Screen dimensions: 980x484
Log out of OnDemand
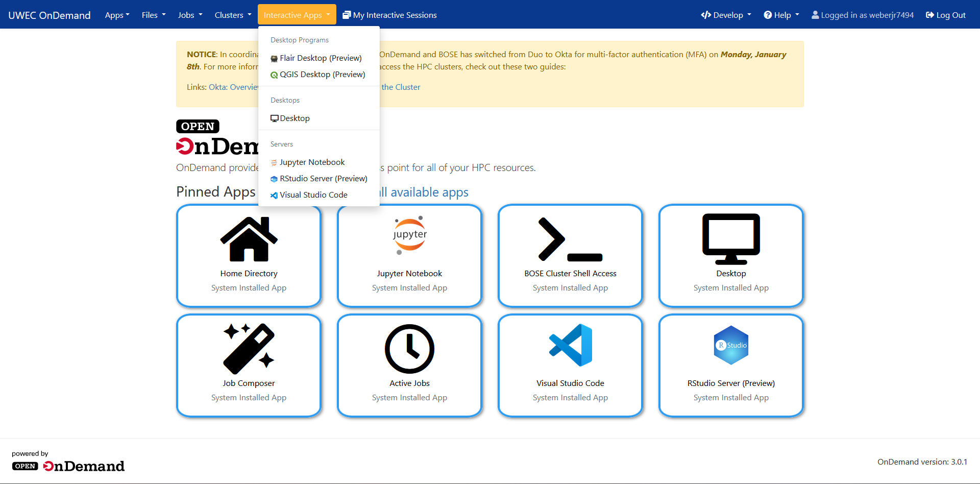tap(945, 15)
